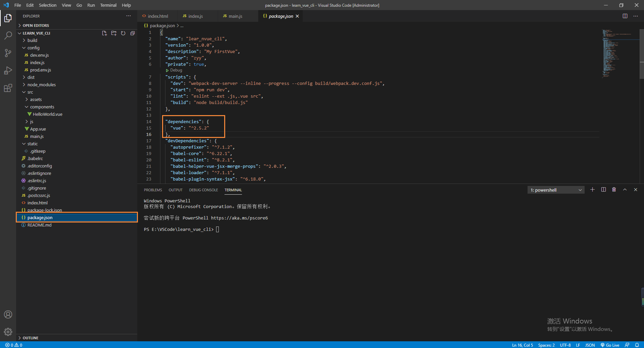
Task: Show the DEBUG CONSOLE panel tab
Action: coord(203,190)
